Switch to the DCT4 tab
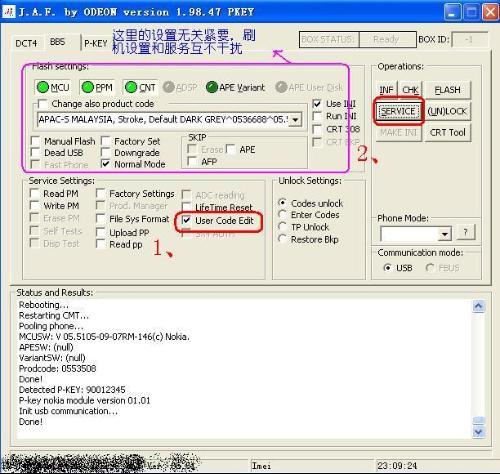Image resolution: width=500 pixels, height=474 pixels. click(26, 43)
